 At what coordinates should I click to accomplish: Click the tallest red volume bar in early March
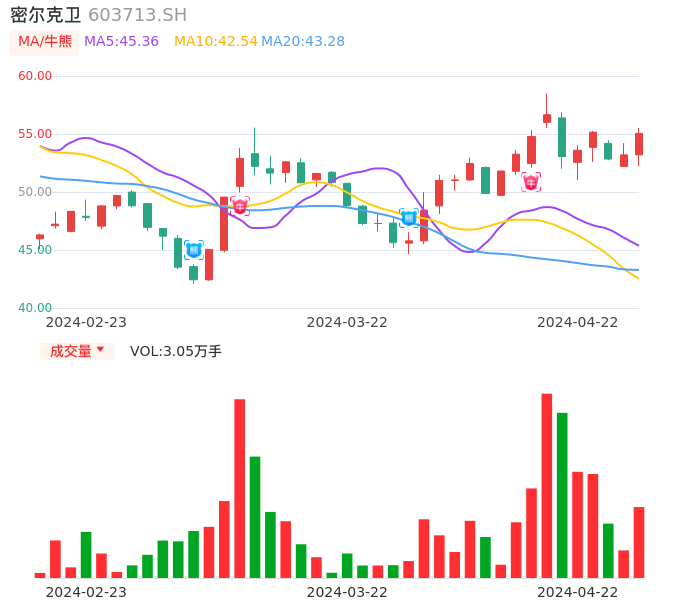pos(240,488)
